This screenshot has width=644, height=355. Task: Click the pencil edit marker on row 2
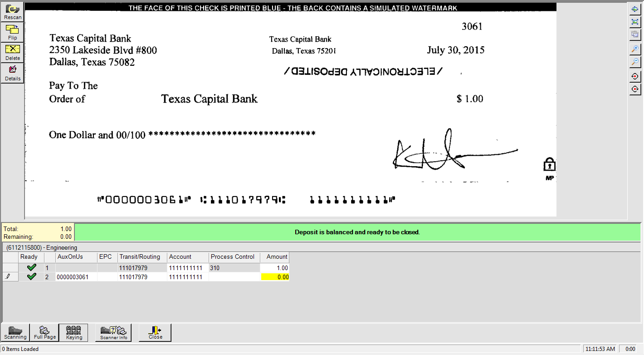click(x=8, y=276)
